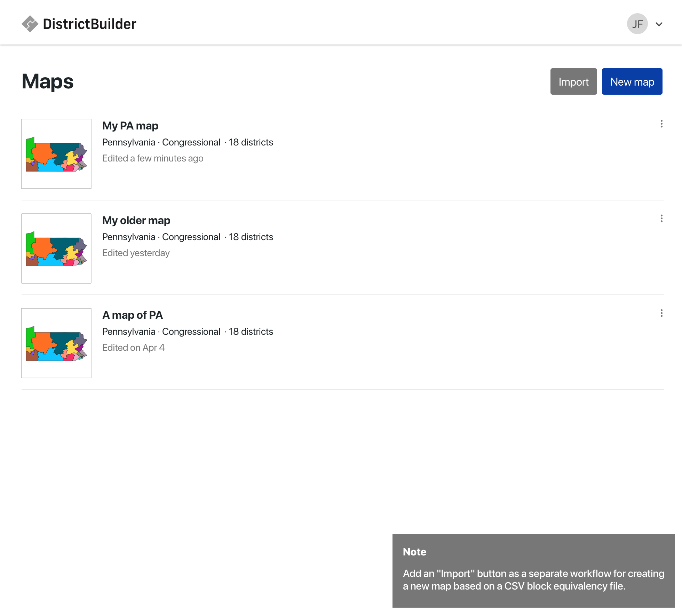The height and width of the screenshot is (616, 682).
Task: Open the My older map thumbnail
Action: 56,248
